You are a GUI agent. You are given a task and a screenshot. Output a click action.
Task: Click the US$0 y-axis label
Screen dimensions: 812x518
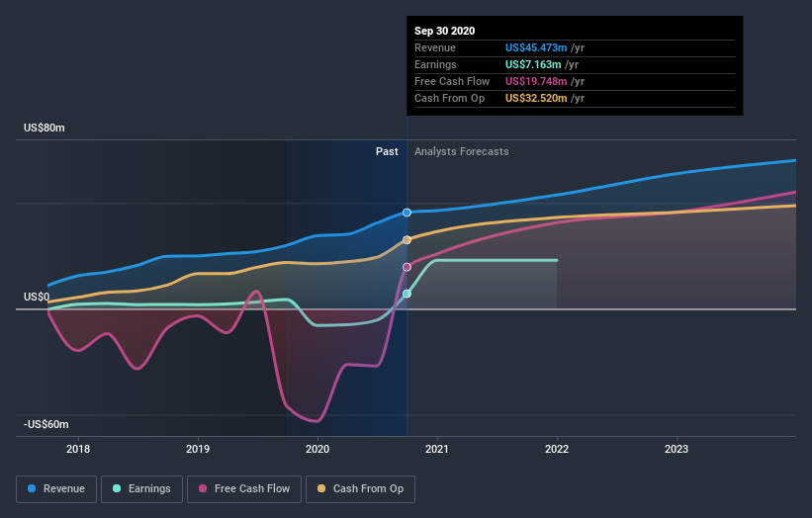point(37,297)
